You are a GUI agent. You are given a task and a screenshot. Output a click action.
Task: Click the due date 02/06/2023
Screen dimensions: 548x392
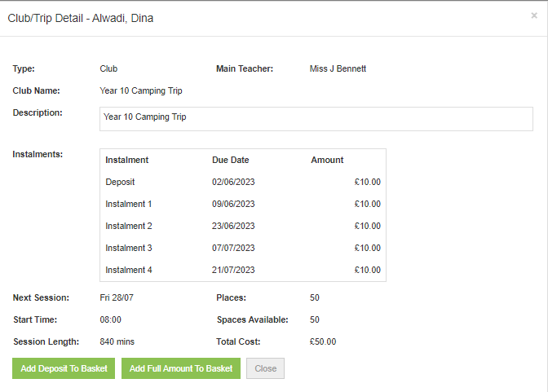pyautogui.click(x=233, y=182)
